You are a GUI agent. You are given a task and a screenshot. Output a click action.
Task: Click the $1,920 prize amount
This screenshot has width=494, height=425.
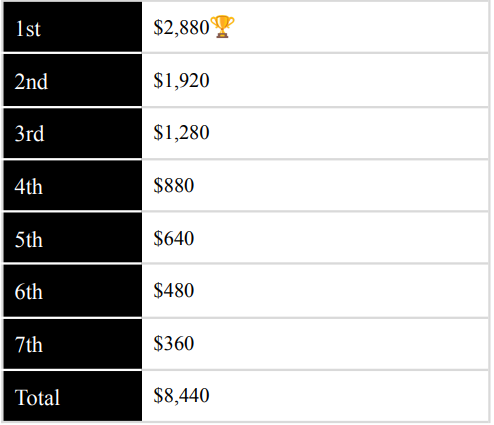(x=181, y=80)
